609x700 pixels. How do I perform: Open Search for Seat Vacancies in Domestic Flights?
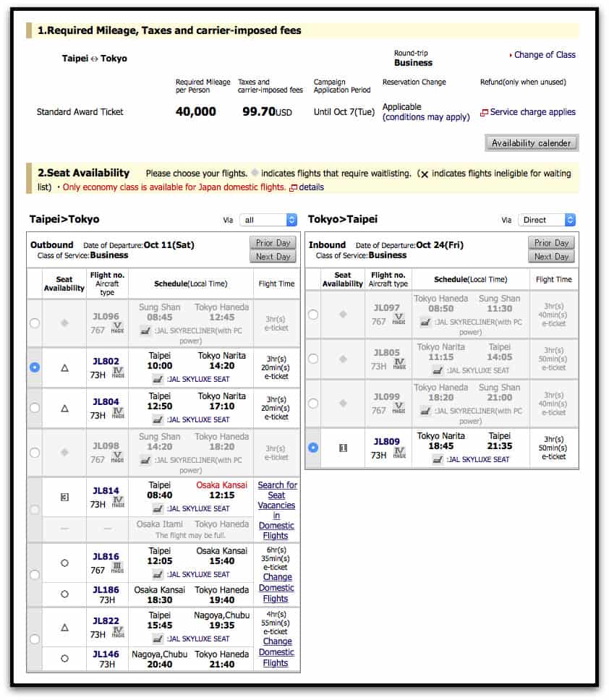pos(277,510)
